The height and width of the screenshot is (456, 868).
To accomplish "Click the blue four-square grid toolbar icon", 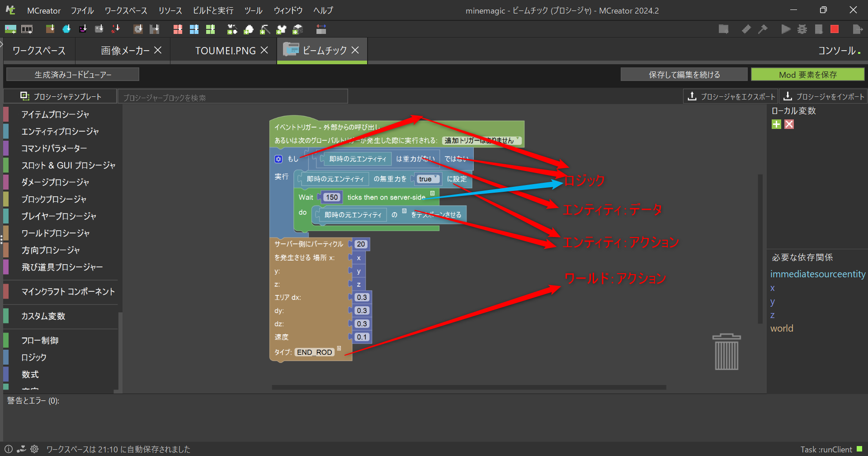I will tap(194, 29).
